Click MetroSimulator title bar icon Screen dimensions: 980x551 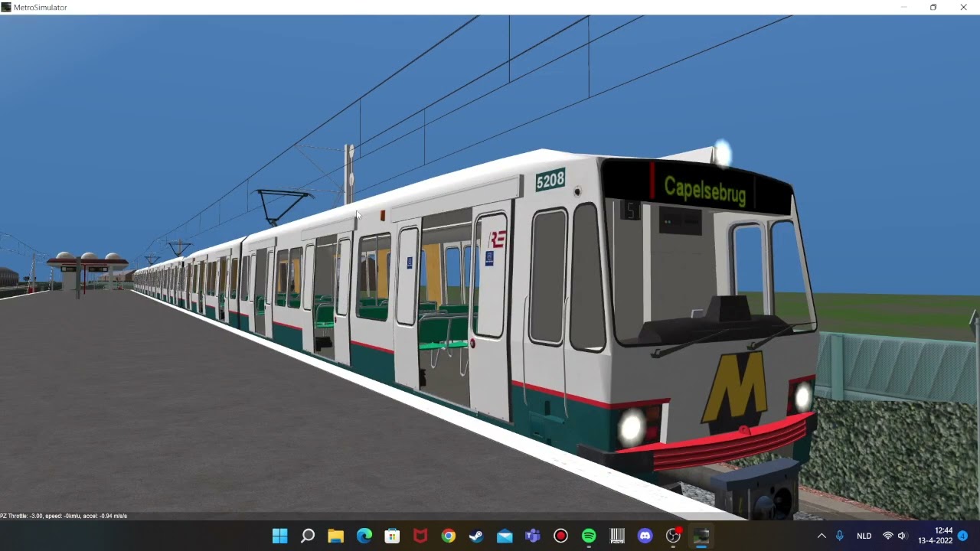click(x=6, y=7)
